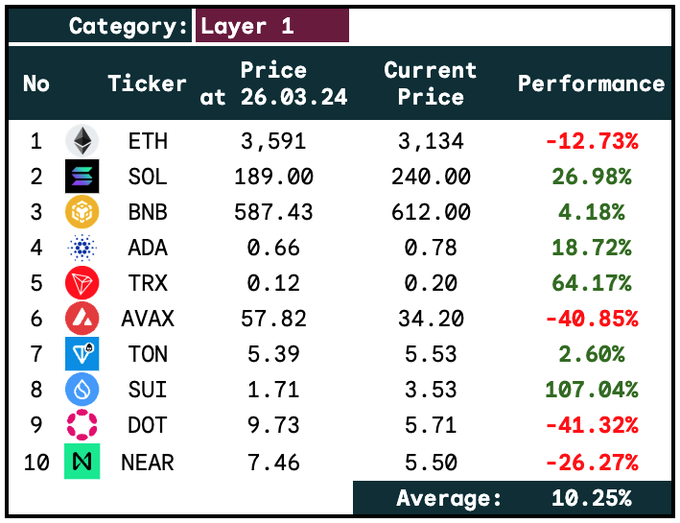Click the green NEAR icon
This screenshot has width=680, height=523.
click(81, 461)
